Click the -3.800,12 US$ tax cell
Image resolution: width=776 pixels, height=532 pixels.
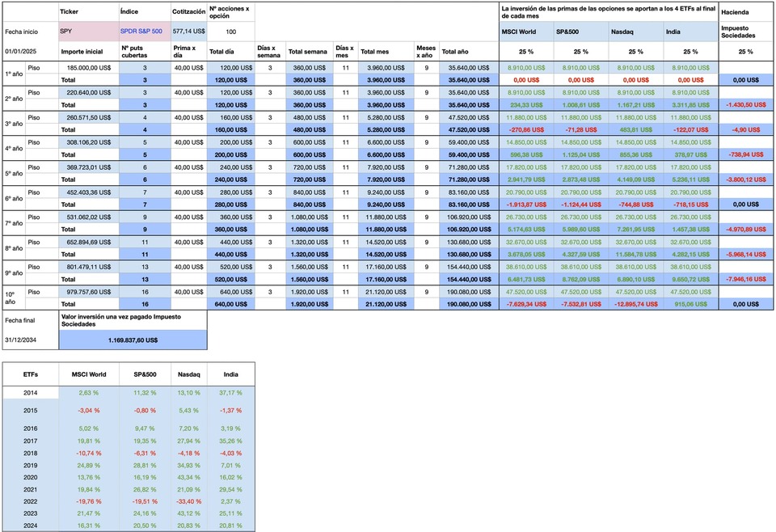[x=745, y=179]
